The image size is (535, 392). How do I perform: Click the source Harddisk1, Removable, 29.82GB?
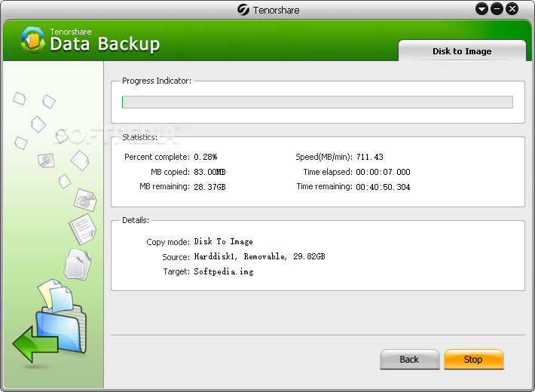click(260, 256)
